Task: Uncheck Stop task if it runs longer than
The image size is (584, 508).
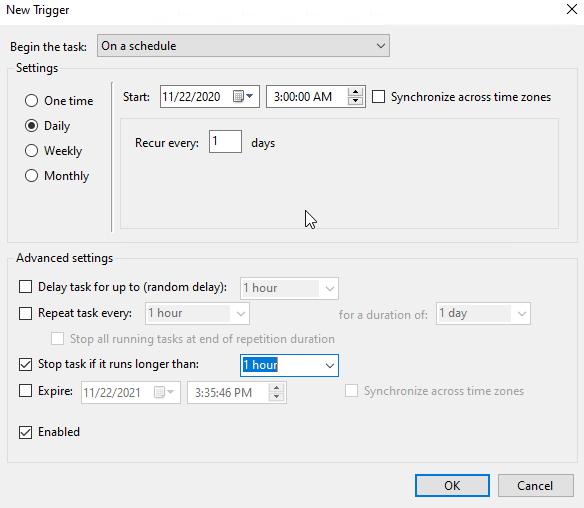Action: click(25, 364)
